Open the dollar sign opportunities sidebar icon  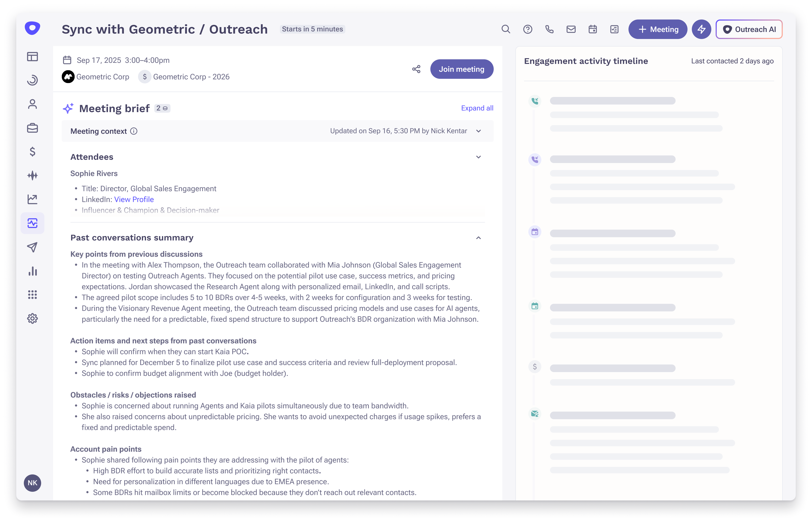click(x=32, y=152)
